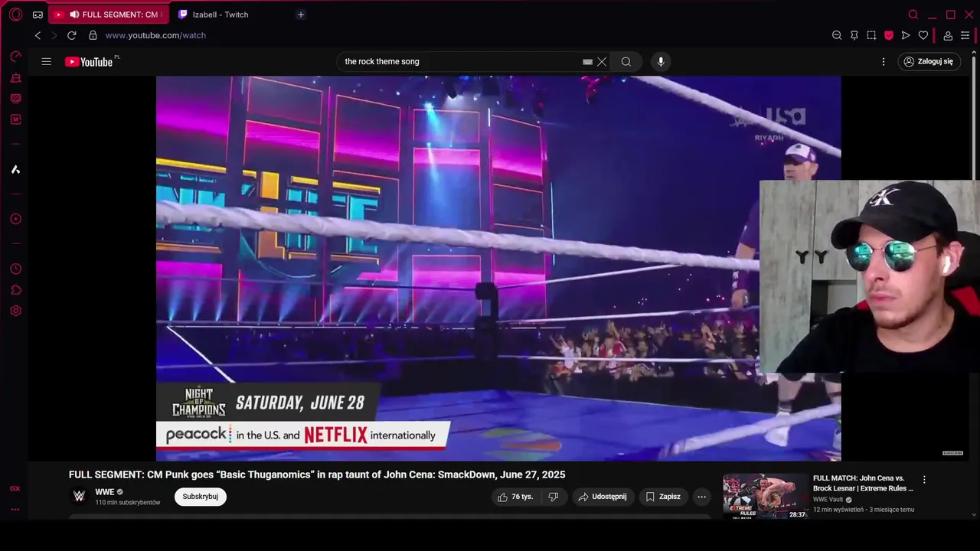Toggle the ad blocker shield icon
This screenshot has width=980, height=551.
click(x=889, y=35)
